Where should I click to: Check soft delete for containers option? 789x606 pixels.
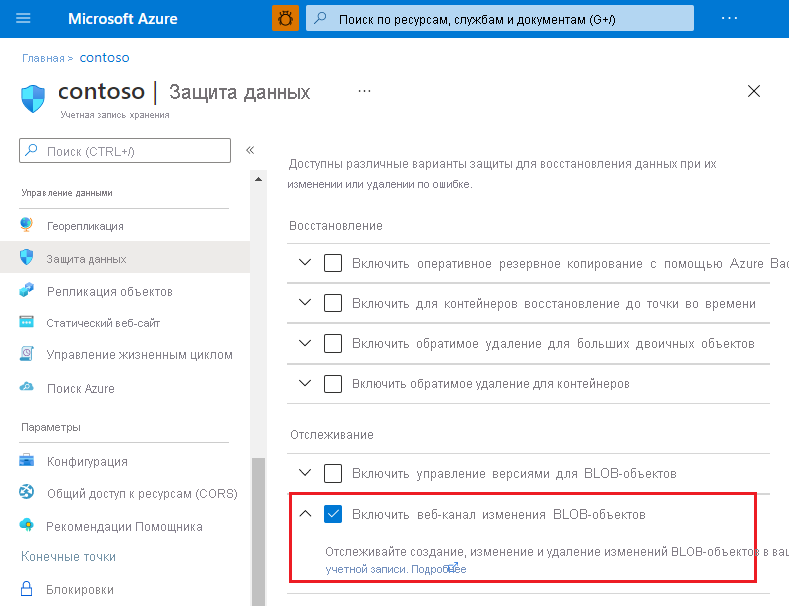coord(333,384)
